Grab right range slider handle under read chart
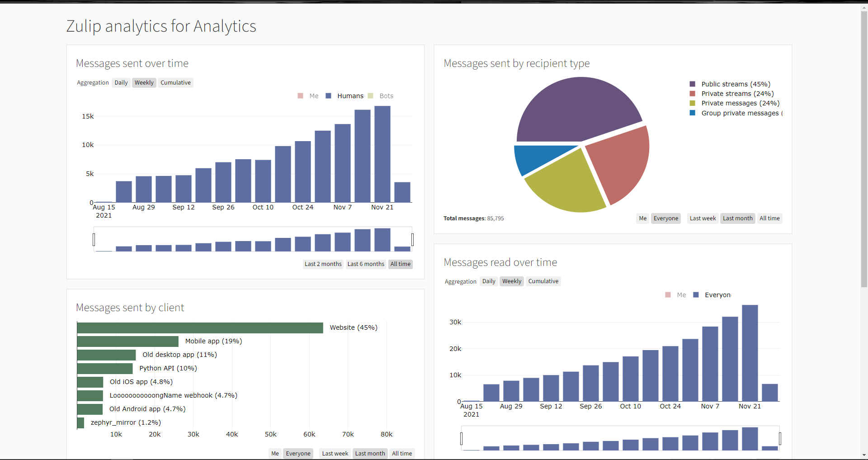Image resolution: width=868 pixels, height=460 pixels. tap(780, 438)
